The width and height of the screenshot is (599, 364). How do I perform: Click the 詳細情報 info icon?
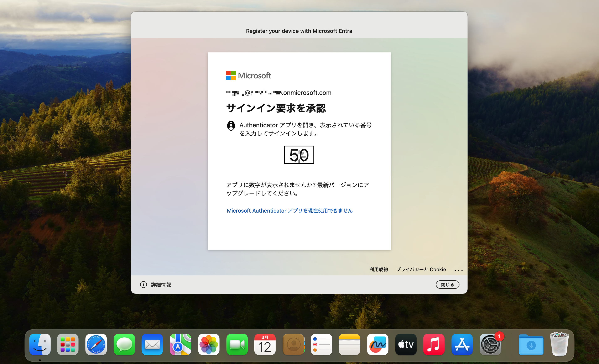(x=144, y=285)
